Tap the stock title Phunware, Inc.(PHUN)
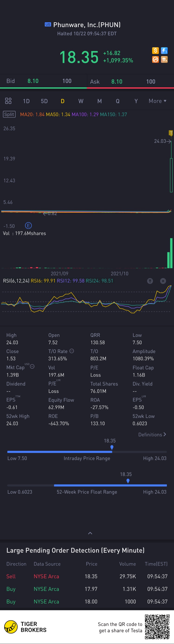The height and width of the screenshot is (644, 174). (87, 25)
